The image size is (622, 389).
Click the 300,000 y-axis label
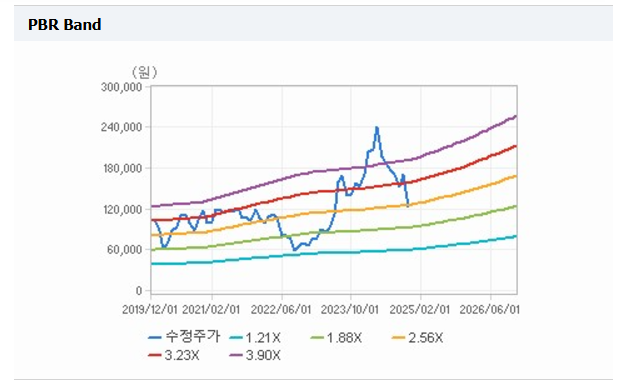tap(121, 87)
